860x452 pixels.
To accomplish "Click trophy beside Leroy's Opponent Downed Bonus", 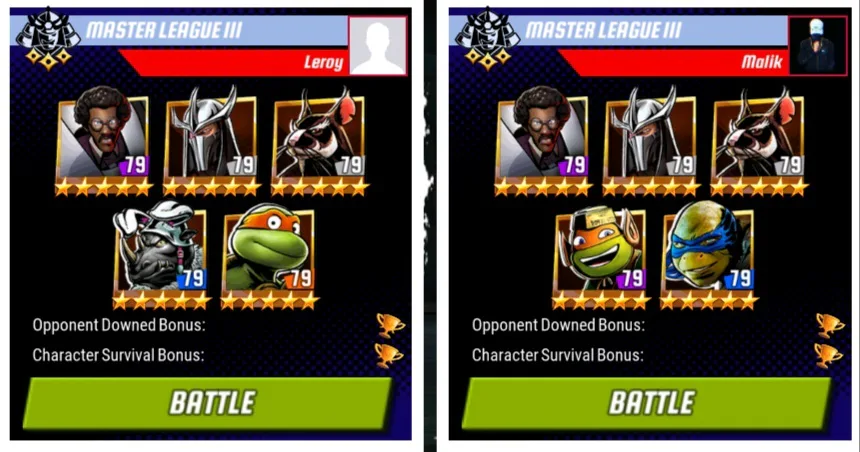I will [391, 325].
